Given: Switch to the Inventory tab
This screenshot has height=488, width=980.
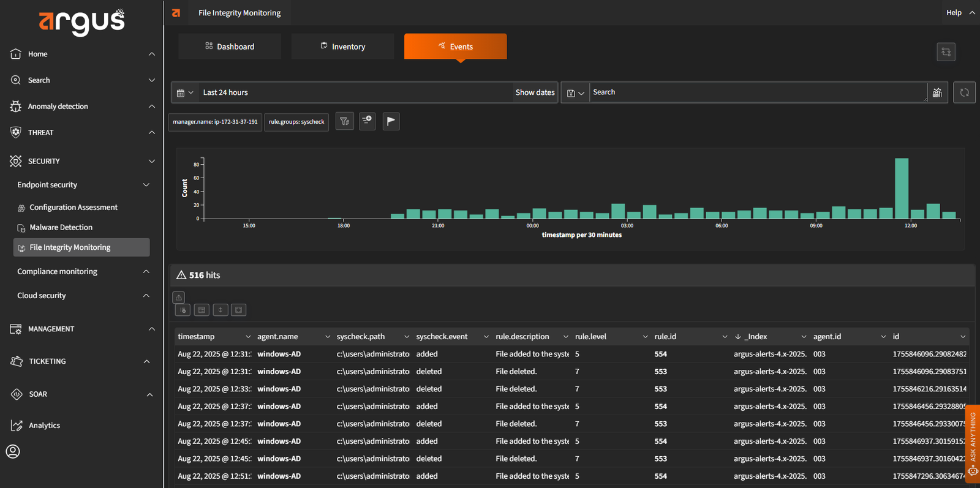Looking at the screenshot, I should [342, 47].
